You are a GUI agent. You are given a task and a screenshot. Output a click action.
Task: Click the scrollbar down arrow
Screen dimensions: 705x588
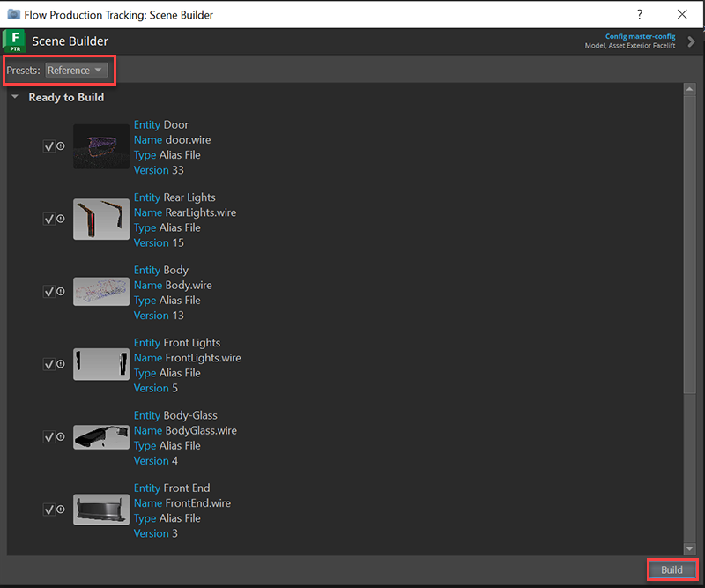point(689,548)
